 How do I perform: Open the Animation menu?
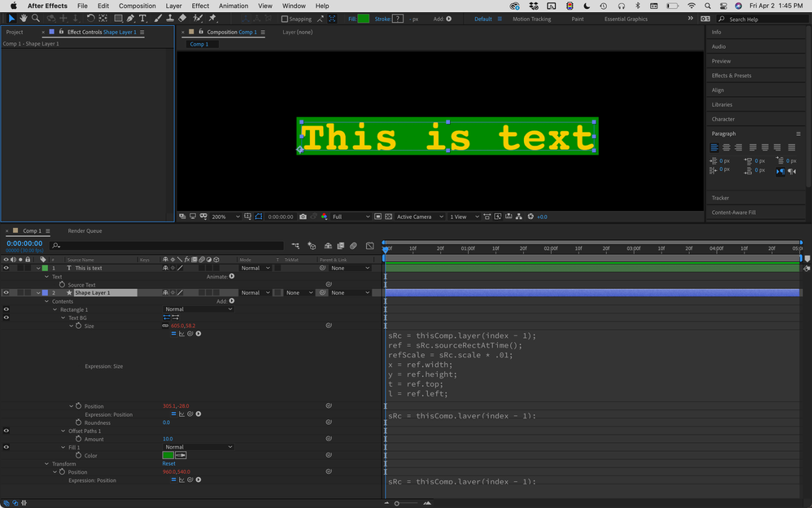234,6
